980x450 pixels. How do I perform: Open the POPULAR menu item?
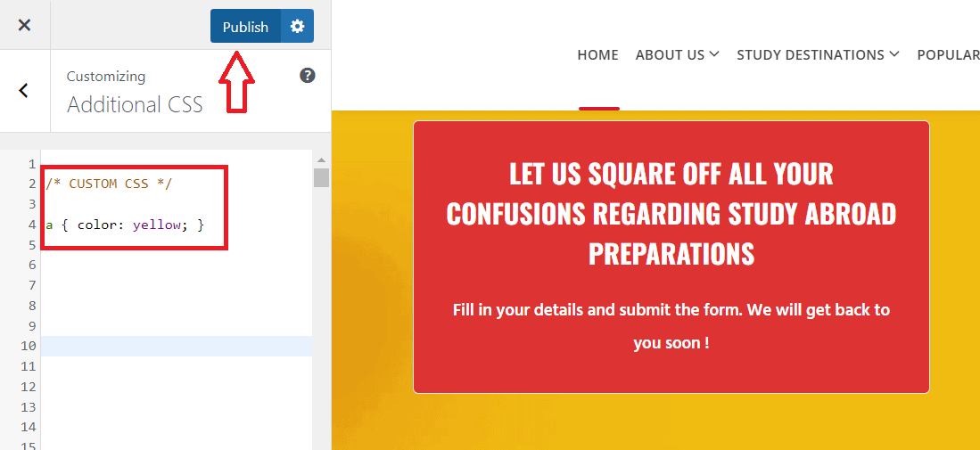point(948,55)
